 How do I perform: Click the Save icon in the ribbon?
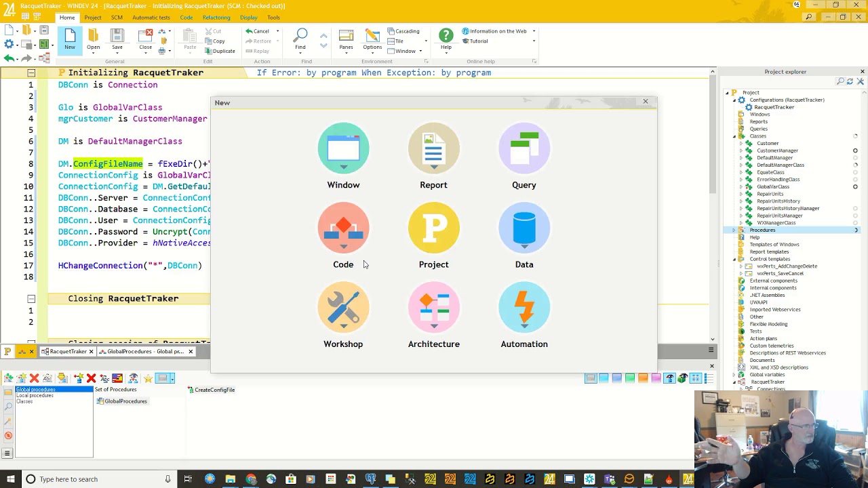(117, 35)
